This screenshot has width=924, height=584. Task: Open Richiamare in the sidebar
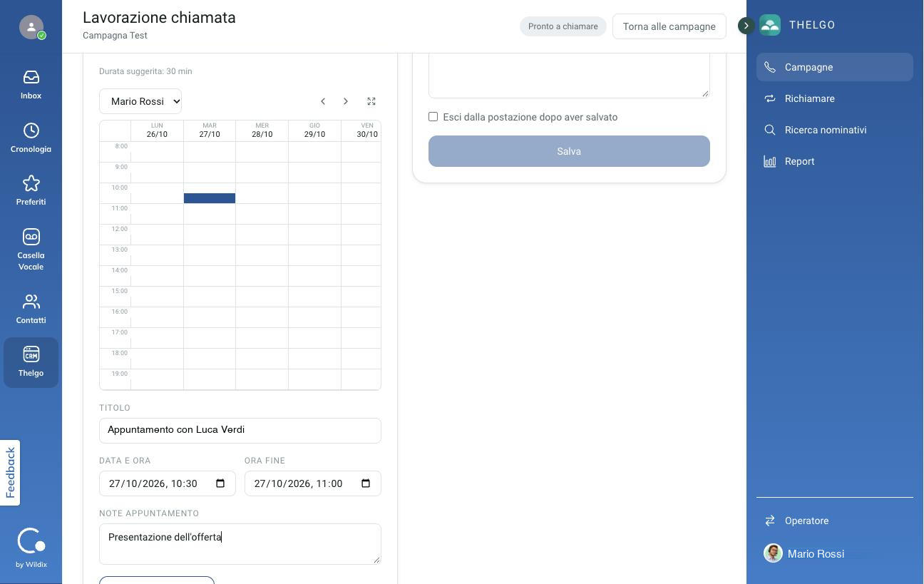[835, 98]
